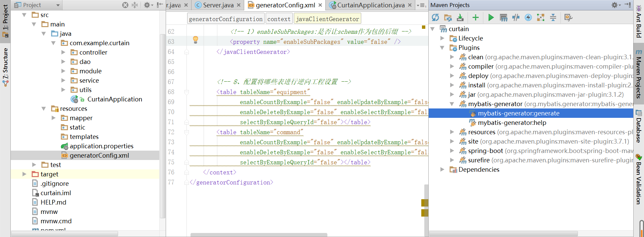Close the Server.java tab
644x237 pixels.
coord(239,5)
